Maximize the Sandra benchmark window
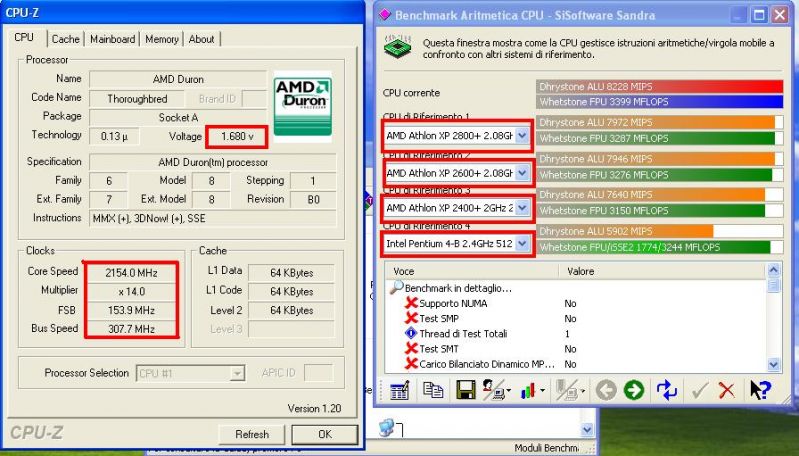This screenshot has height=456, width=799. click(759, 15)
